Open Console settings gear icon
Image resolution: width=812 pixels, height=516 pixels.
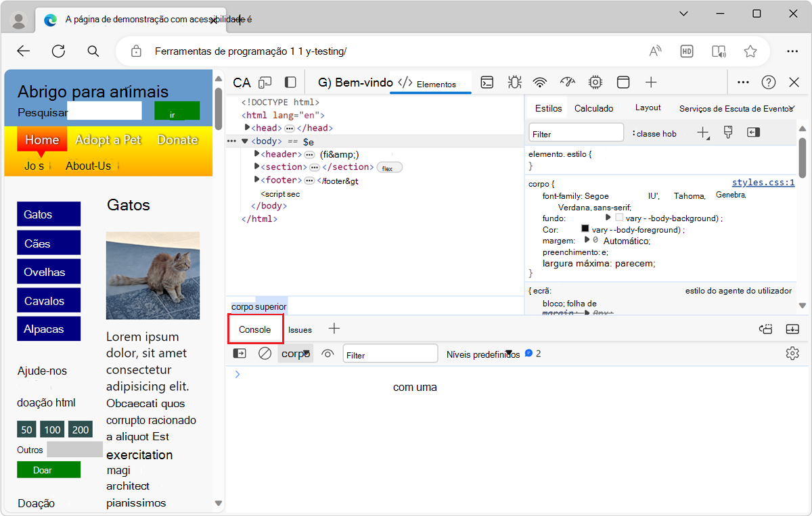point(792,353)
